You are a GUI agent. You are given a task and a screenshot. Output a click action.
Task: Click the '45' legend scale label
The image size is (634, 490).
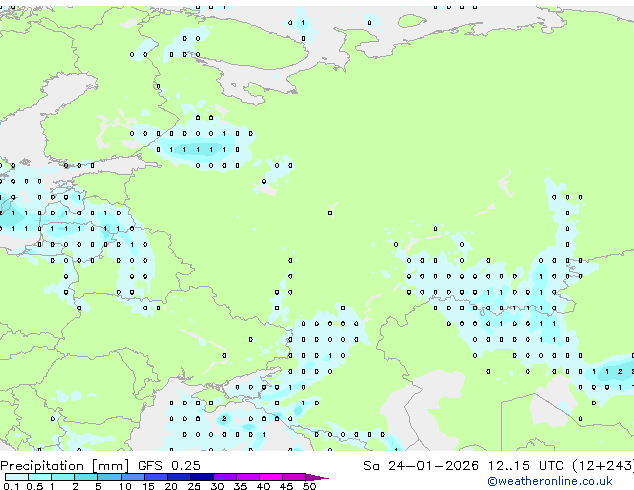pos(286,486)
